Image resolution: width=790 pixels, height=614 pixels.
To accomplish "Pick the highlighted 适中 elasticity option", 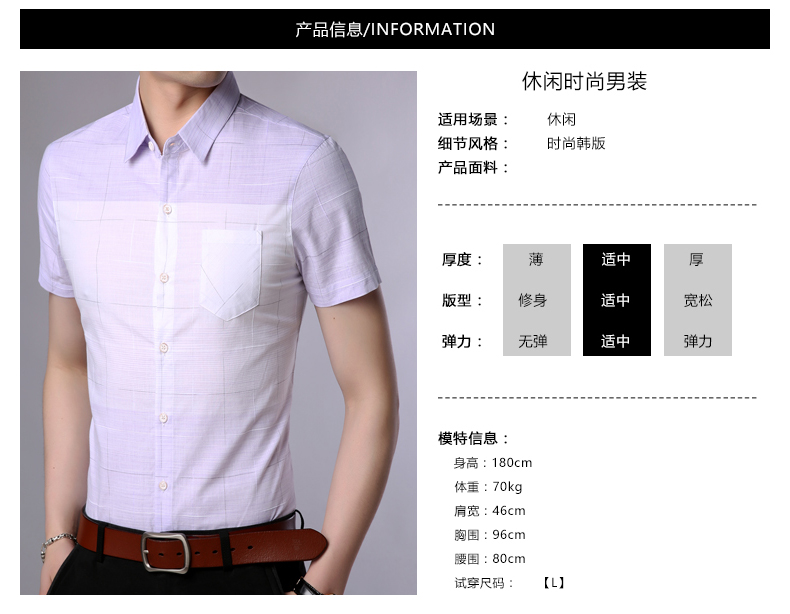I will [616, 341].
